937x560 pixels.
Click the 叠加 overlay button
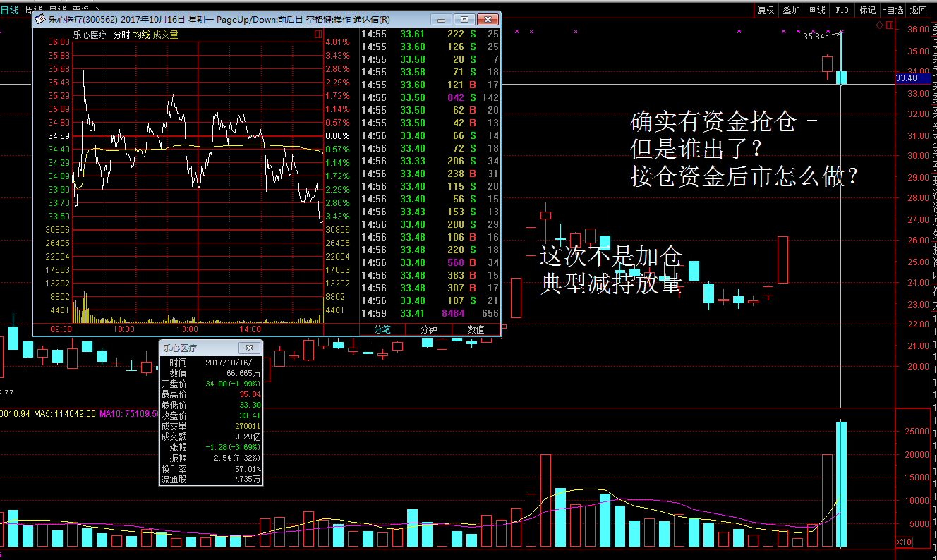click(x=792, y=10)
